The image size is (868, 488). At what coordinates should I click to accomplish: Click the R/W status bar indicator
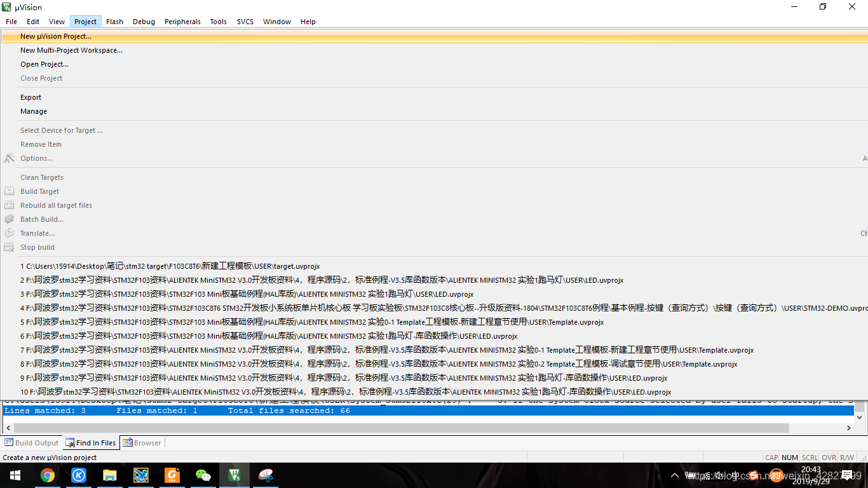click(x=847, y=457)
